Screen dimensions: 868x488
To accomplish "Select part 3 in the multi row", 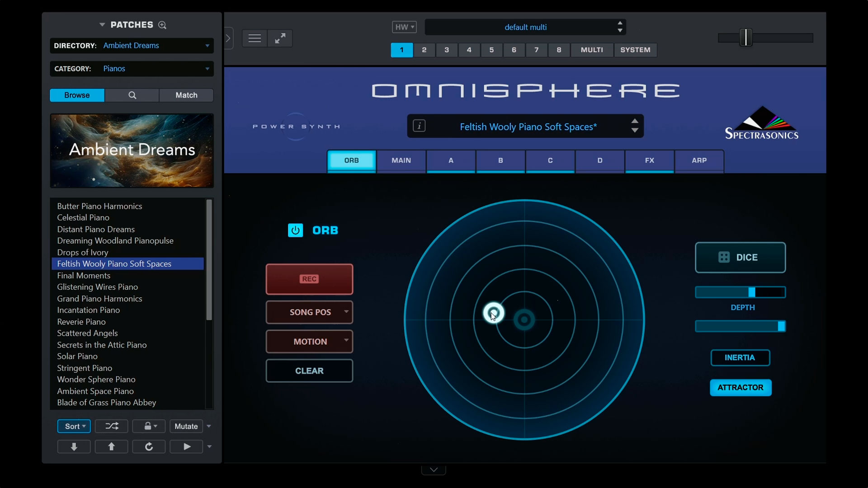I will [447, 50].
